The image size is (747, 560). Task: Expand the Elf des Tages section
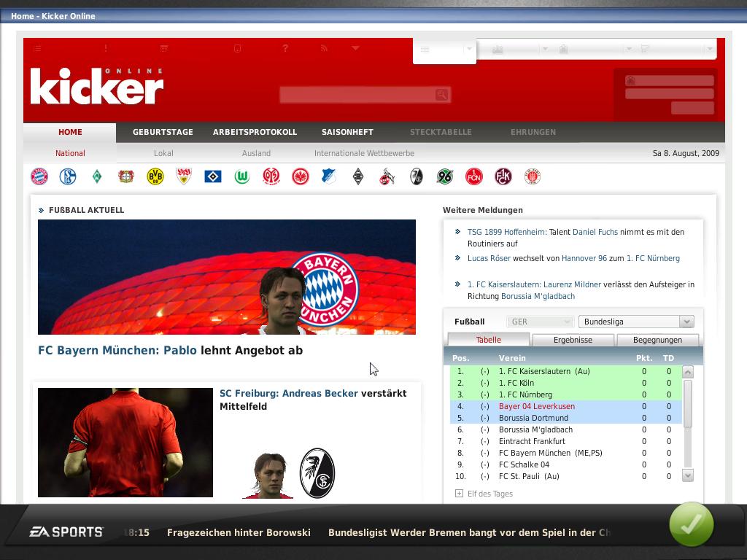(x=458, y=494)
